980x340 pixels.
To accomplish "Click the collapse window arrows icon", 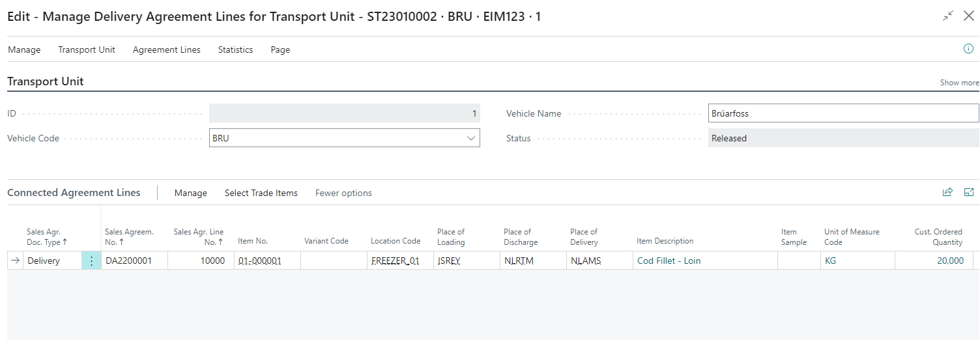I will 948,16.
